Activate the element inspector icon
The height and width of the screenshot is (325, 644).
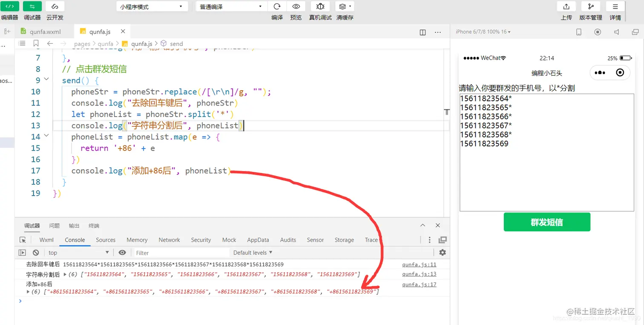click(x=23, y=240)
